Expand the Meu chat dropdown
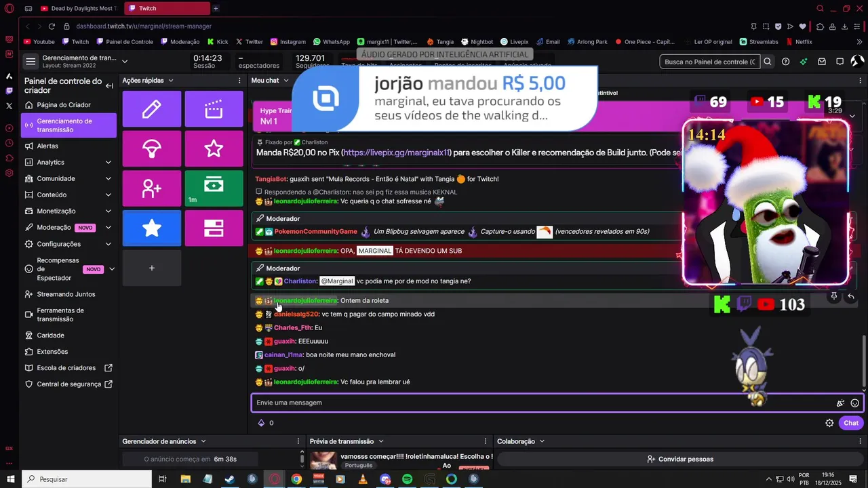The height and width of the screenshot is (488, 868). [285, 80]
